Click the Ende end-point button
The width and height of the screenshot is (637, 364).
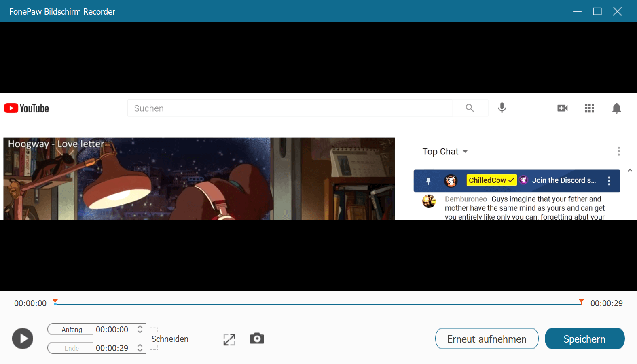71,348
